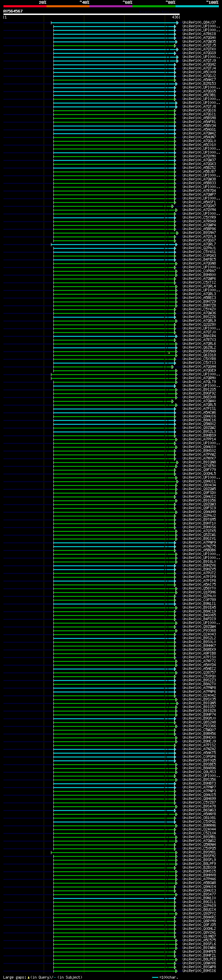Select the UniRef100_Q9AUI6 label
222x980 pixels.
pos(199,416)
